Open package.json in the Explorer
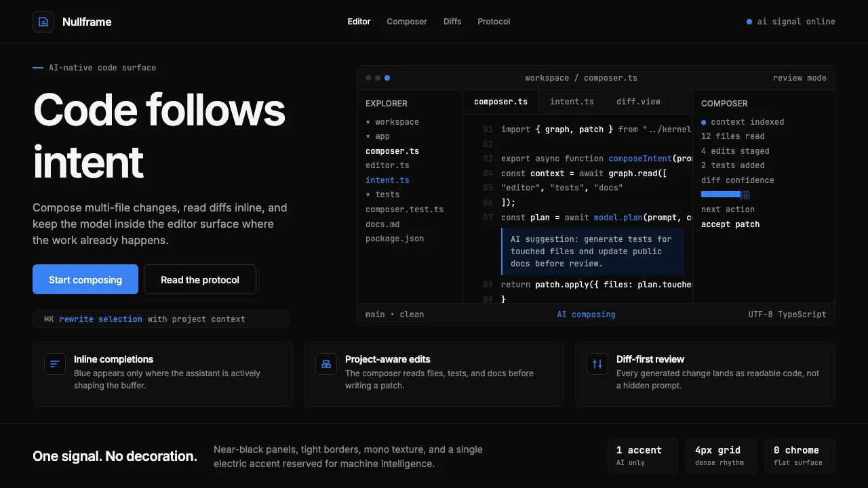Screen dimensions: 868x488 point(395,239)
